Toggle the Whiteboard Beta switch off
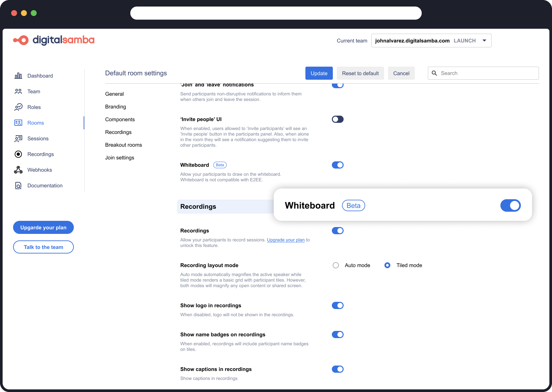This screenshot has width=552, height=392. pos(510,205)
